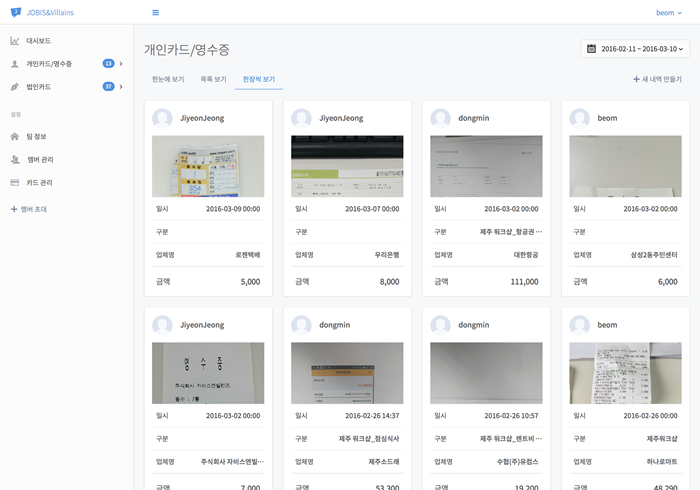Viewport: 700px width, 490px height.
Task: Click the amount 111,000
Action: pyautogui.click(x=525, y=282)
